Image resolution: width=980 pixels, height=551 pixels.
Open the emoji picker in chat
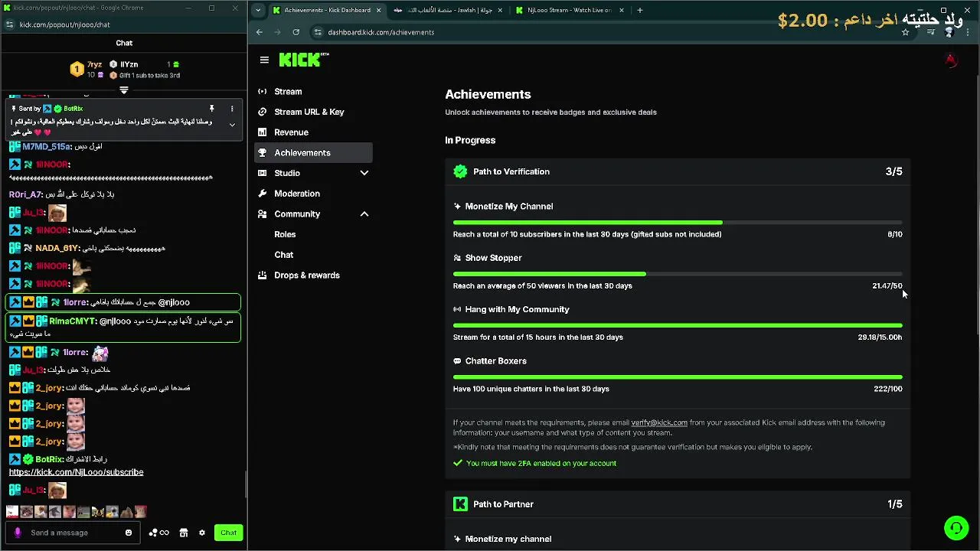pyautogui.click(x=129, y=533)
